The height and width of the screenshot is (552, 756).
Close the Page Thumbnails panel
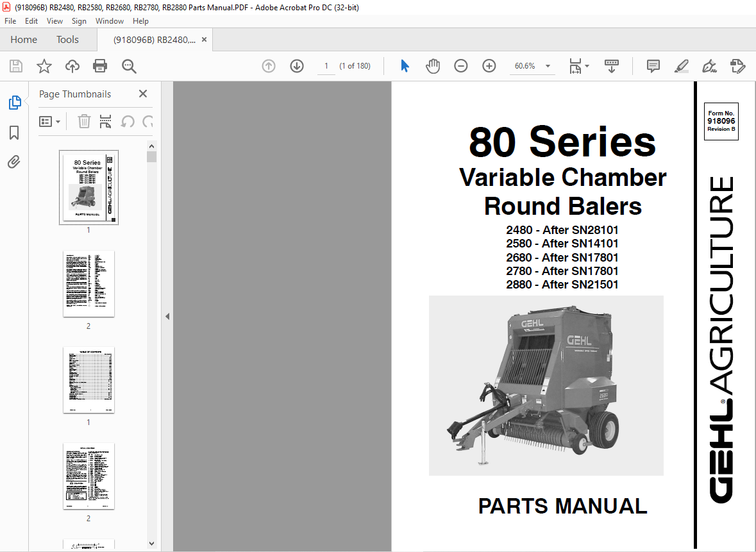click(143, 94)
